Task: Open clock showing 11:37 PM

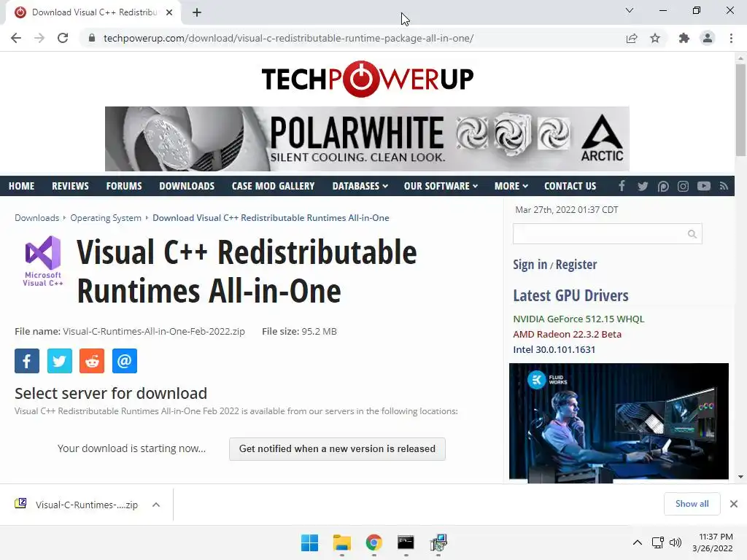Action: click(712, 542)
